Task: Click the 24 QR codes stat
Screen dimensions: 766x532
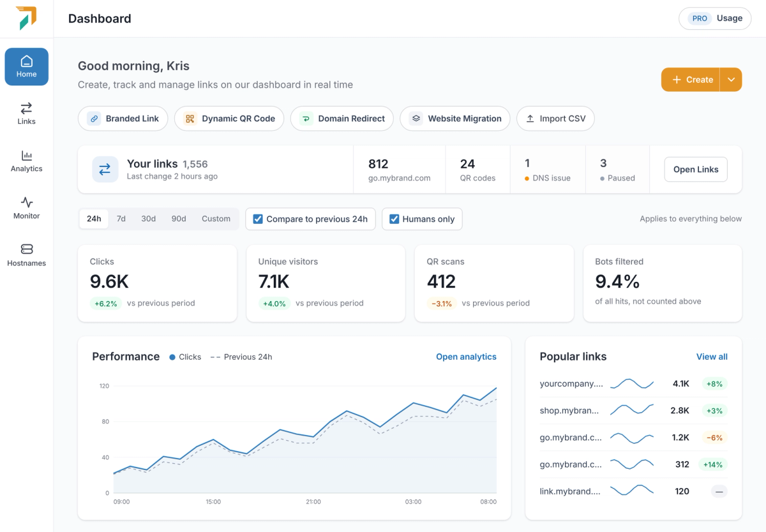Action: pos(477,169)
